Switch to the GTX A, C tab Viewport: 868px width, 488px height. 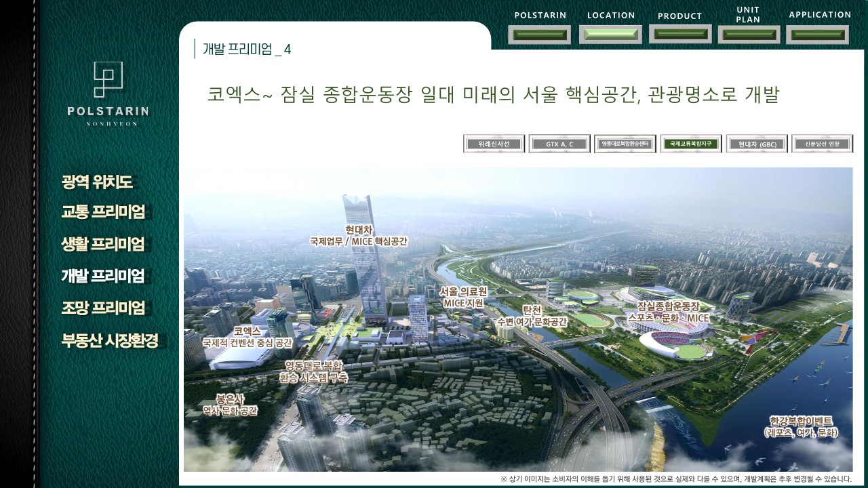[x=559, y=144]
